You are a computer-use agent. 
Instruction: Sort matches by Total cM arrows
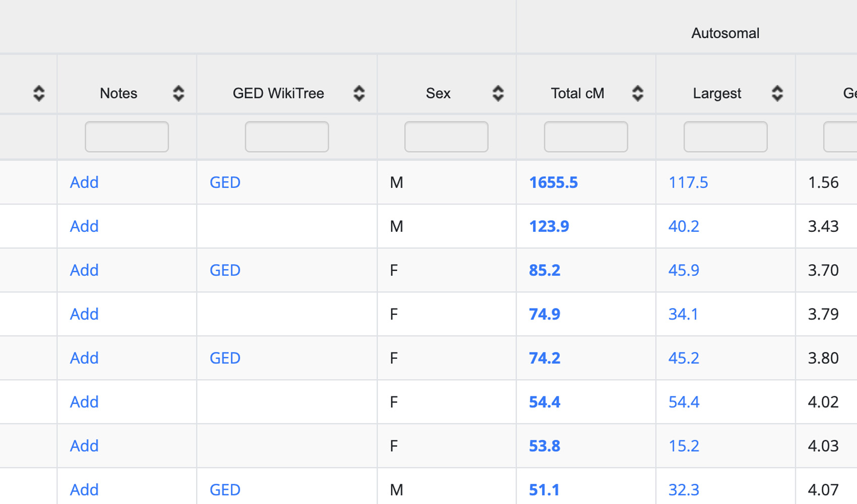pyautogui.click(x=638, y=93)
